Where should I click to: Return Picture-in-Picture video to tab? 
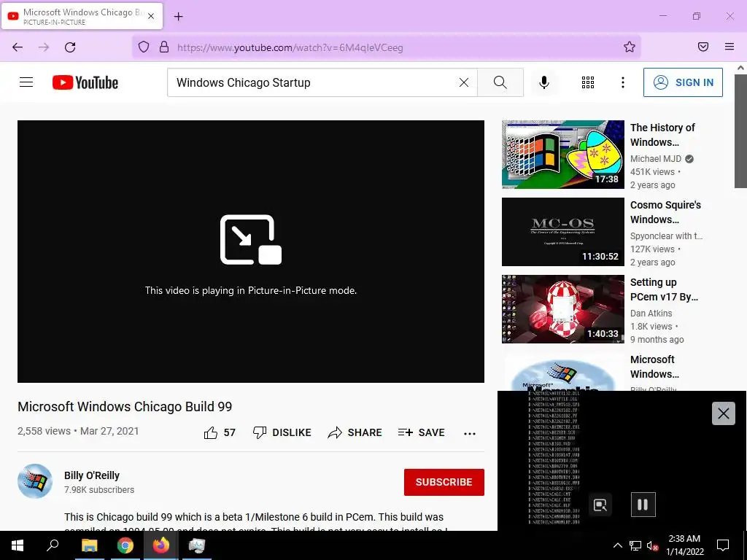(x=600, y=505)
